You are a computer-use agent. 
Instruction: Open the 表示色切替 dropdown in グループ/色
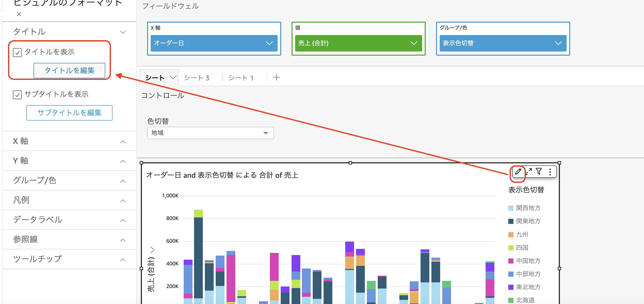[558, 43]
